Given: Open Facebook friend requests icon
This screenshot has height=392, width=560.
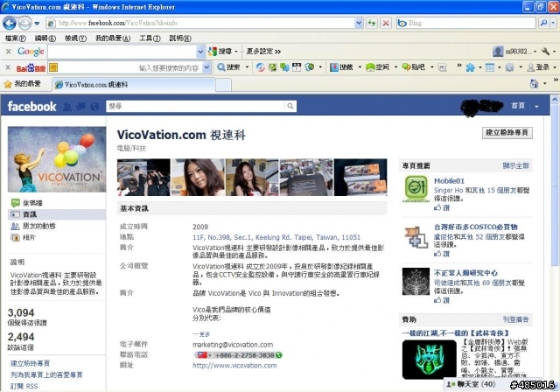Looking at the screenshot, I should 67,107.
